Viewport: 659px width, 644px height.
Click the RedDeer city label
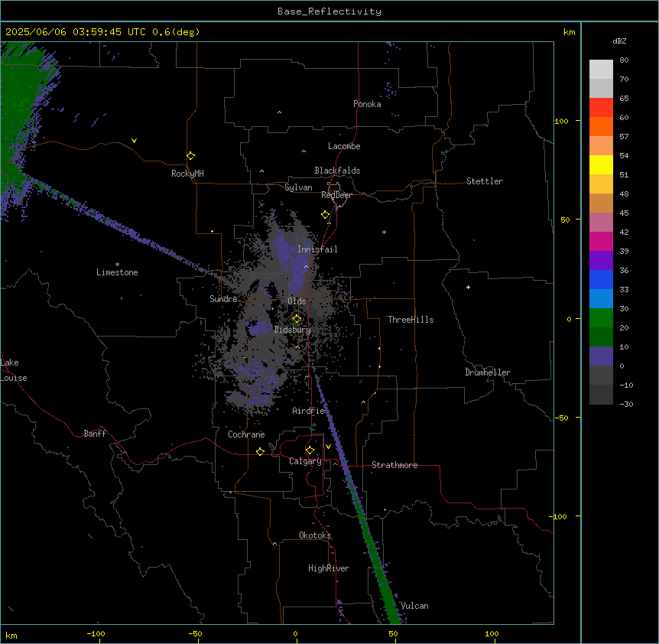coord(336,195)
